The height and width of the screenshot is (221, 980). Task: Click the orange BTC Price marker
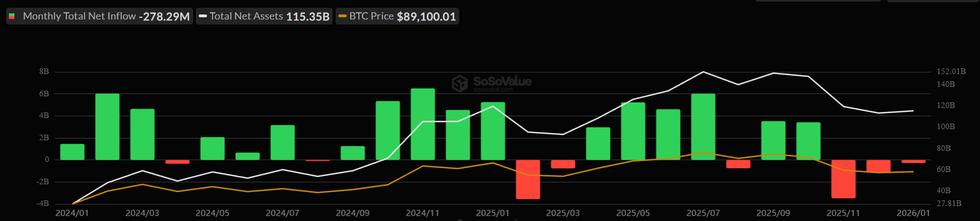coord(343,16)
